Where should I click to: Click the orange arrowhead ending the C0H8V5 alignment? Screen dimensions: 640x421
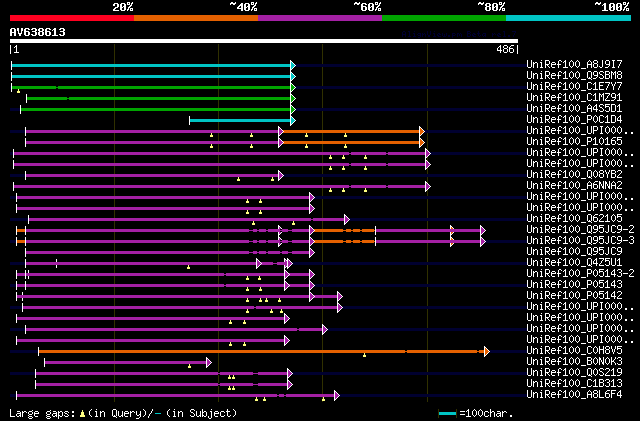tap(487, 352)
